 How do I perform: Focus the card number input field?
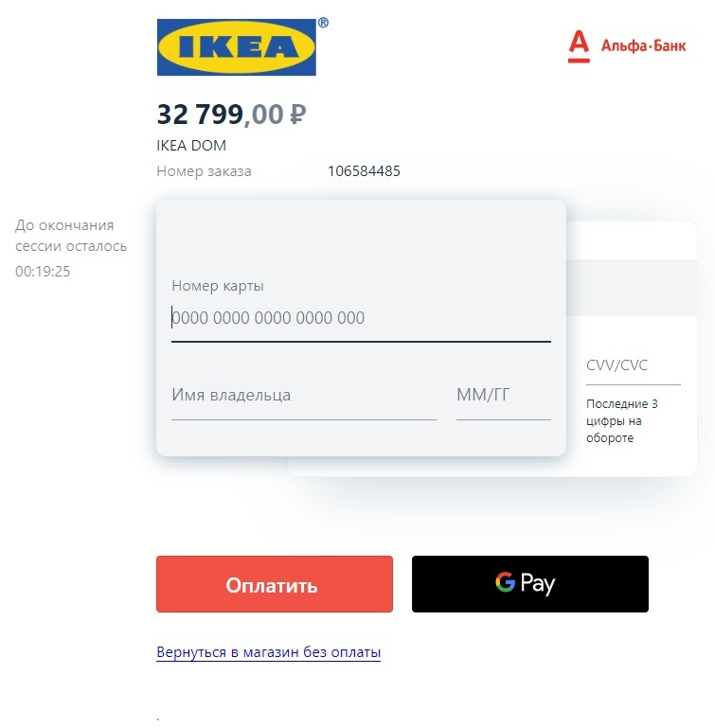coord(360,318)
